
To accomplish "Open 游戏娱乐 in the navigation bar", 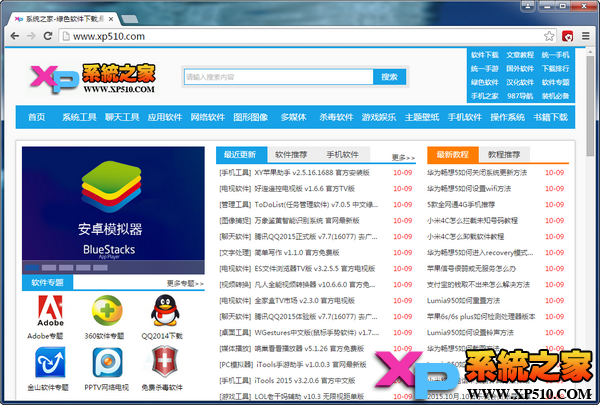I will pyautogui.click(x=379, y=117).
